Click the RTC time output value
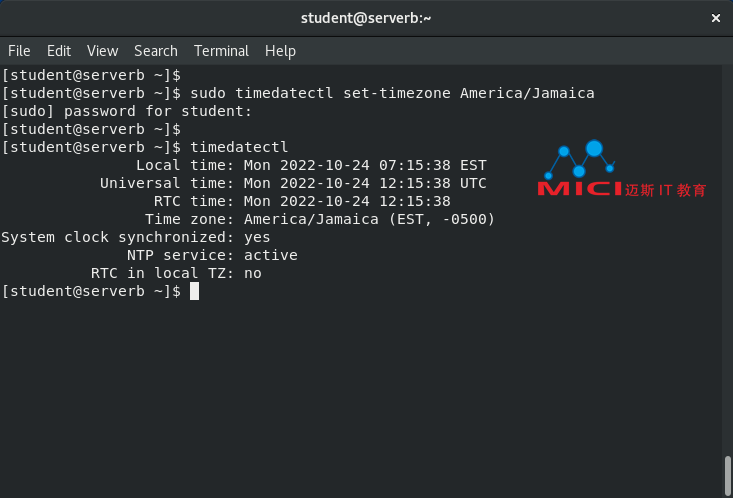This screenshot has width=733, height=498. [x=347, y=201]
